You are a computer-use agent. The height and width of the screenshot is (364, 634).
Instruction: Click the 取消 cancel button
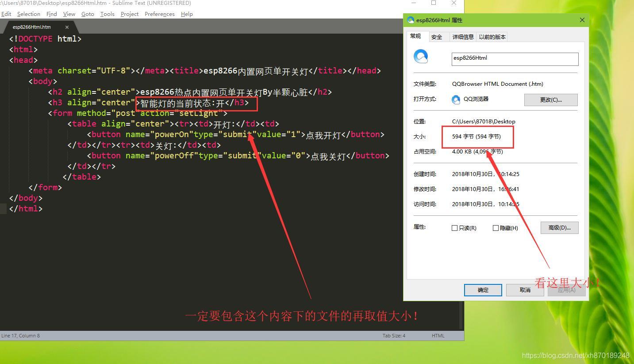coord(525,290)
